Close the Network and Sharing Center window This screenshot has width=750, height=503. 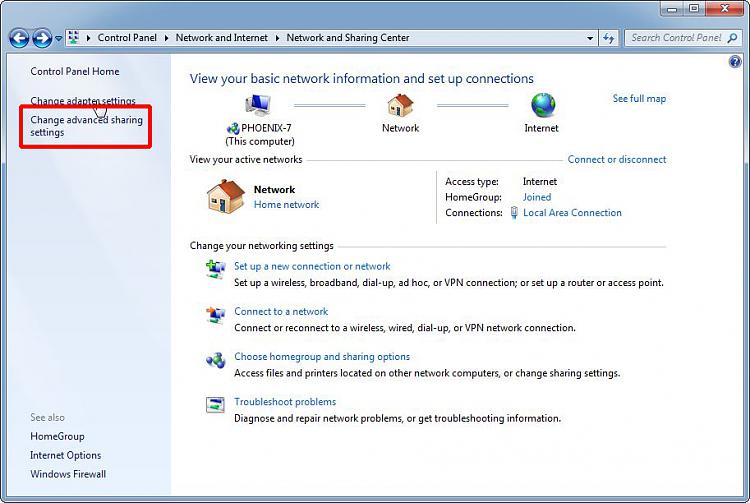point(724,8)
